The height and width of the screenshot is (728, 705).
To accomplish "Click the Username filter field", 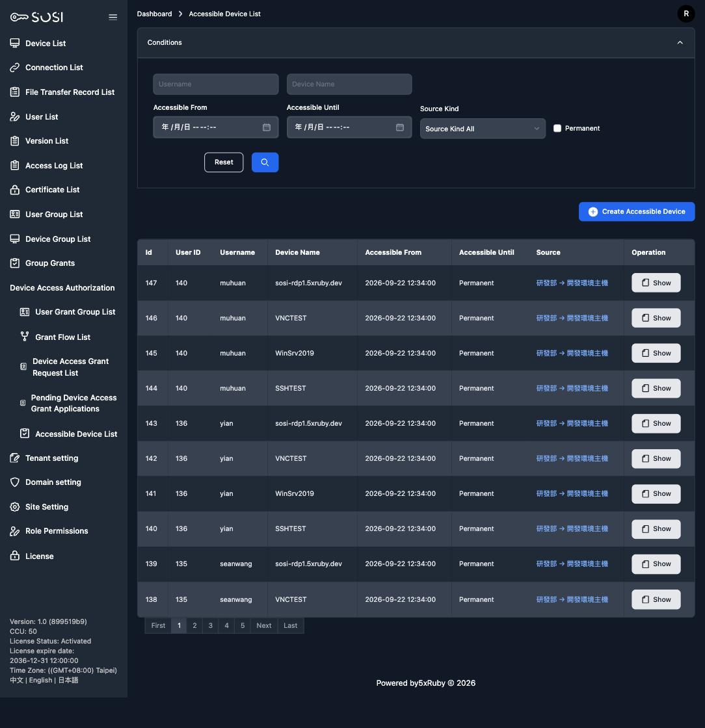I will pos(215,84).
